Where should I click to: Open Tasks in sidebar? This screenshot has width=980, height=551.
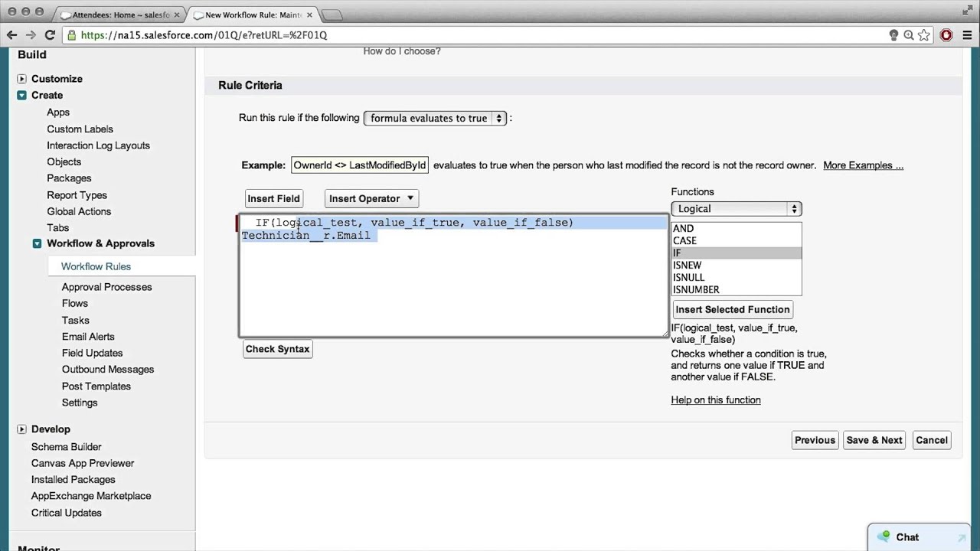click(x=75, y=321)
